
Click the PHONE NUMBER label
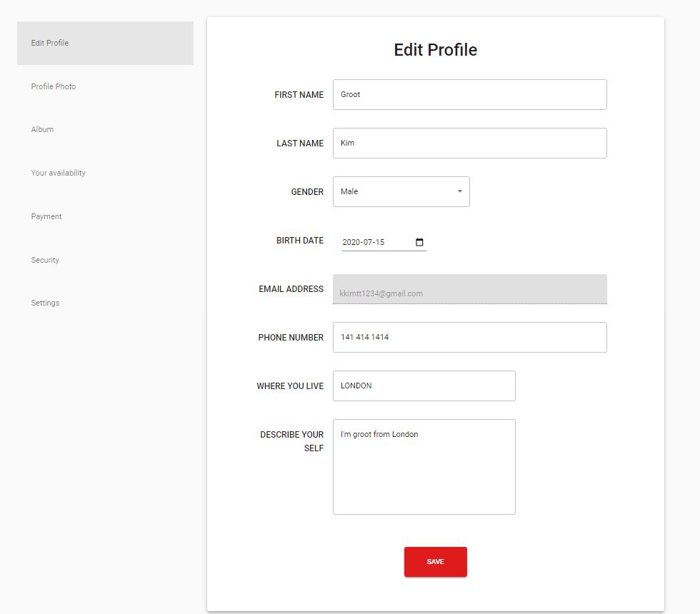[291, 338]
